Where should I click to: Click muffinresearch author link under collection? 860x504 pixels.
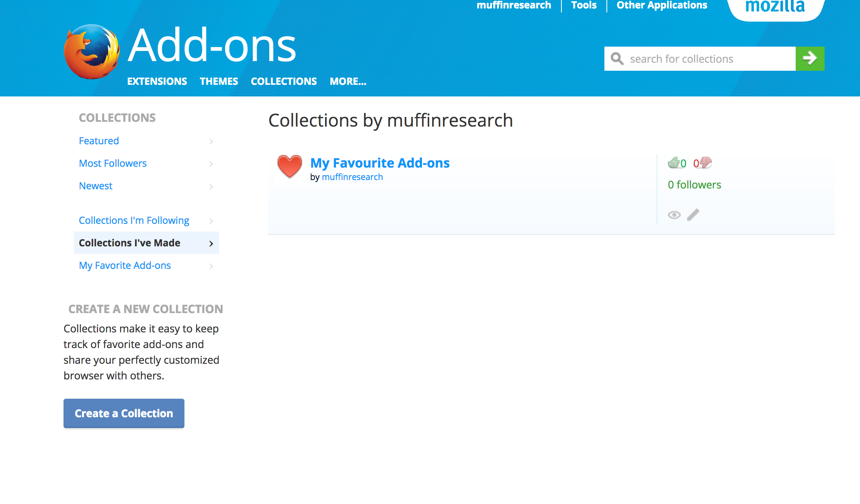(x=352, y=177)
